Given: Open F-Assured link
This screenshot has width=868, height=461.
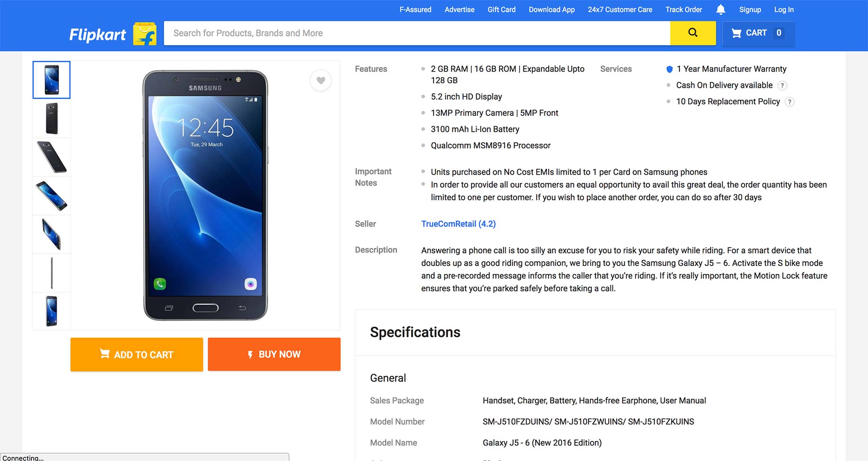Looking at the screenshot, I should 415,9.
